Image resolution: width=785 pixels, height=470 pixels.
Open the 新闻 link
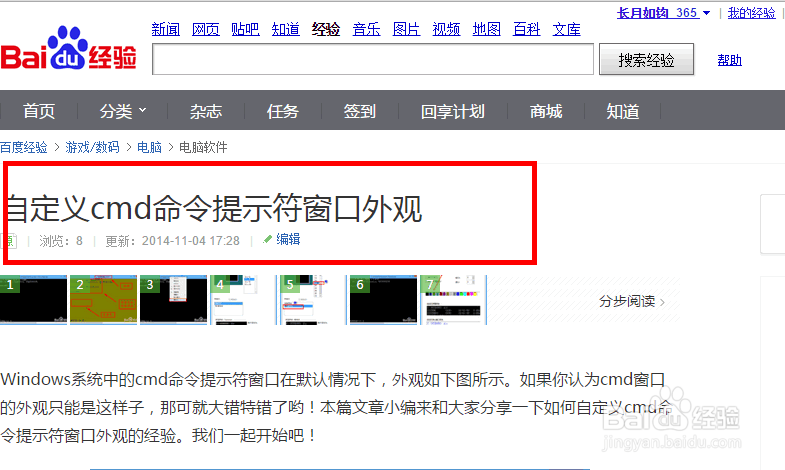[166, 29]
